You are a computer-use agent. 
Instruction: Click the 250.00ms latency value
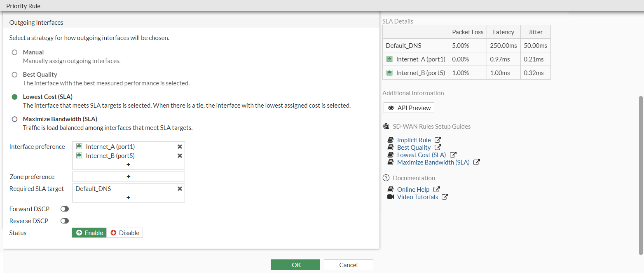(x=503, y=46)
